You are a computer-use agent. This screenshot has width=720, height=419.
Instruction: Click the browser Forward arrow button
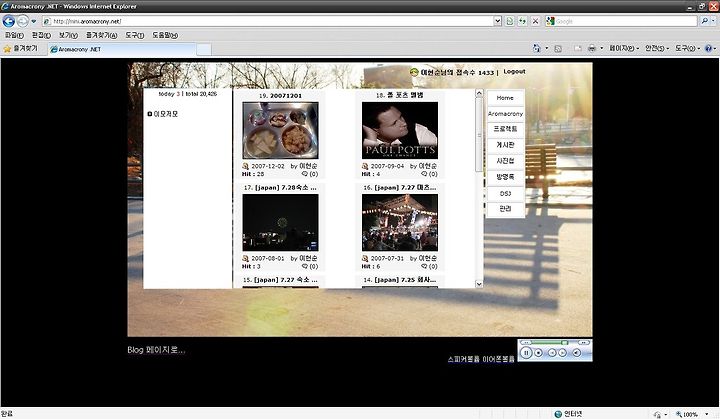pyautogui.click(x=22, y=21)
